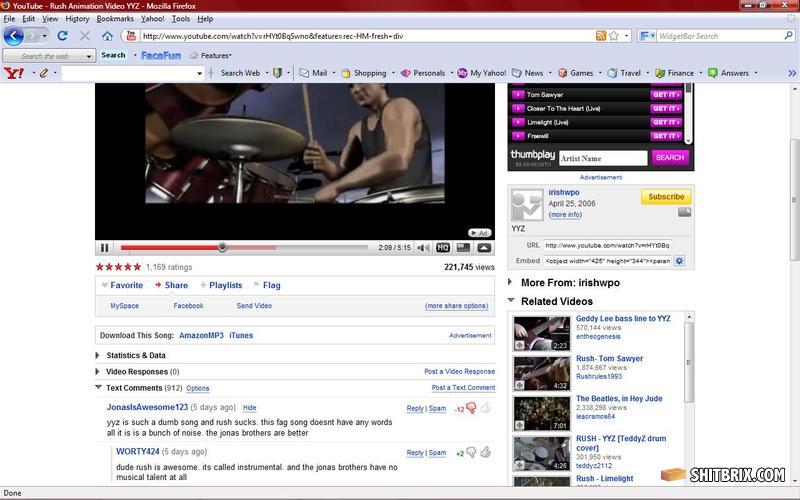Click the up-arrow menu button on player

(484, 247)
